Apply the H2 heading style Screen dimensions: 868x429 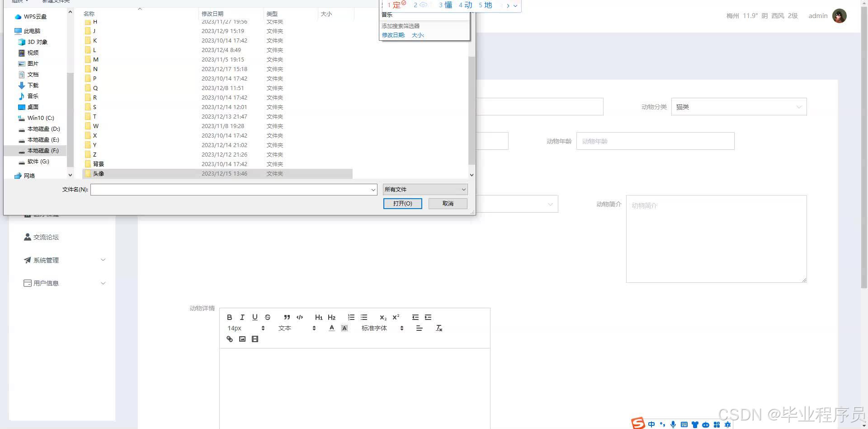click(331, 317)
